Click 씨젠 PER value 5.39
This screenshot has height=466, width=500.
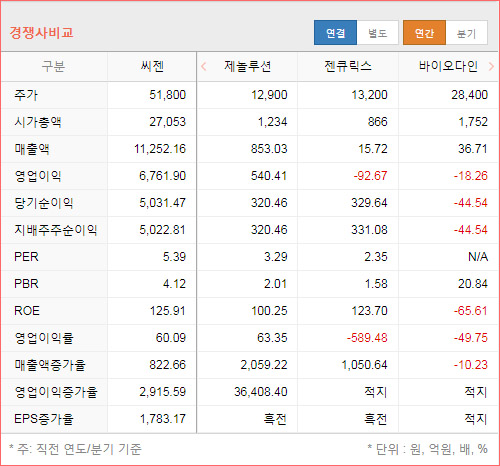click(x=174, y=257)
